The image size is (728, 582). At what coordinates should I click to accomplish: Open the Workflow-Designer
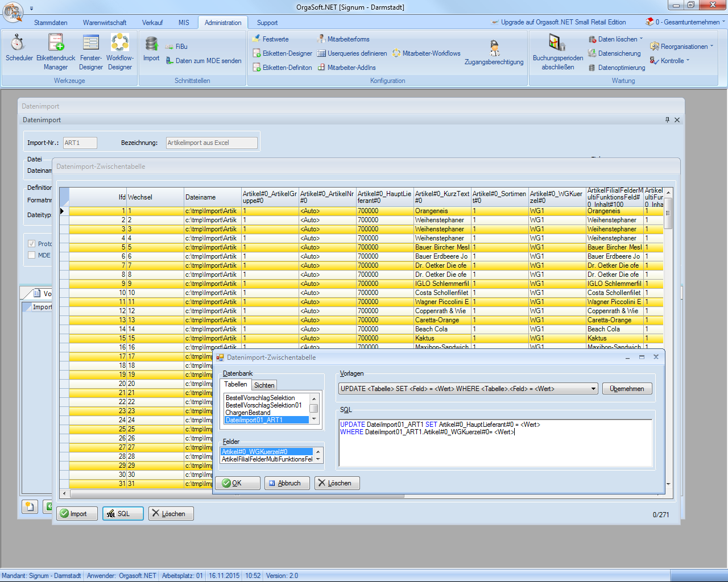click(119, 48)
